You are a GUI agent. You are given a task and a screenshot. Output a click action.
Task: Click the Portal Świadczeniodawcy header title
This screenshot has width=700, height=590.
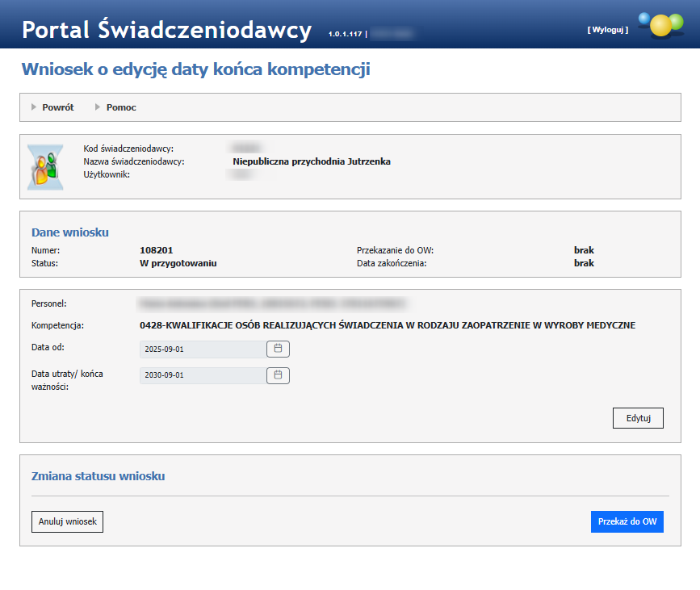click(x=166, y=30)
